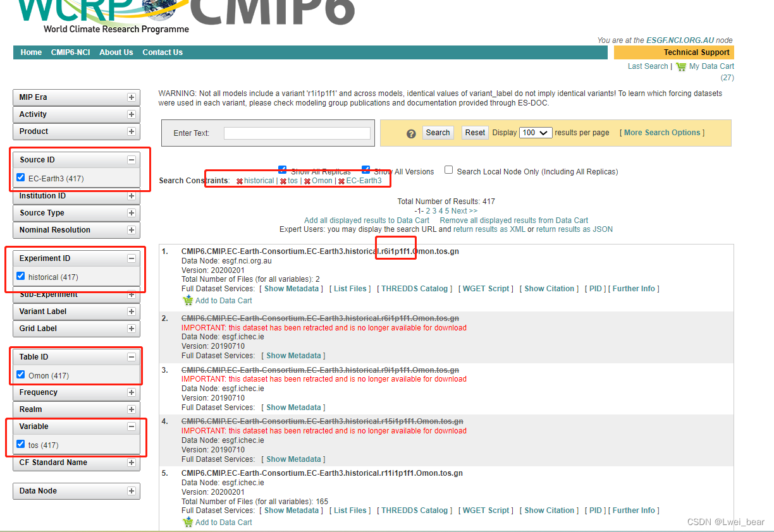Expand the Frequency facet
Screen dimensions: 774x532
[x=131, y=392]
